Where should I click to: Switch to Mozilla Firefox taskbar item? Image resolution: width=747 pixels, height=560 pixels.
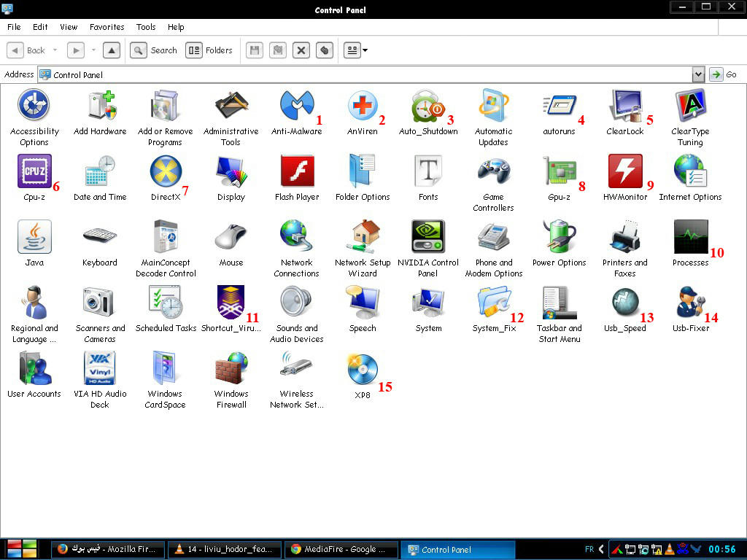point(108,549)
